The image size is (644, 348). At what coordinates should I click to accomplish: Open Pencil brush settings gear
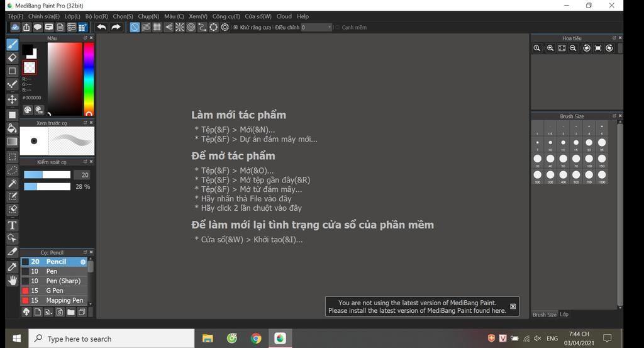83,262
